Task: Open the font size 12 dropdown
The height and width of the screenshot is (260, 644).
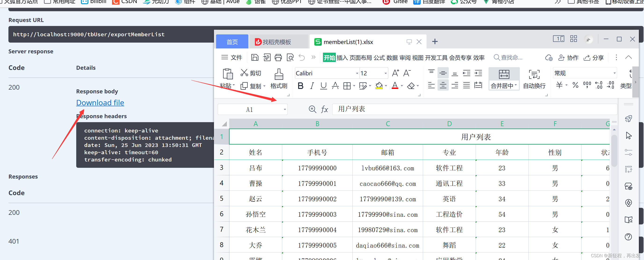Action: point(386,73)
